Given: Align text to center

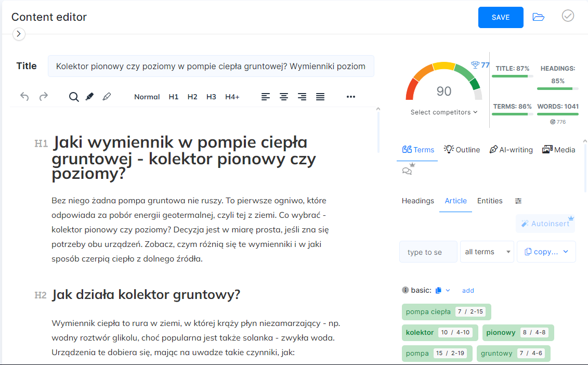Looking at the screenshot, I should pos(284,97).
